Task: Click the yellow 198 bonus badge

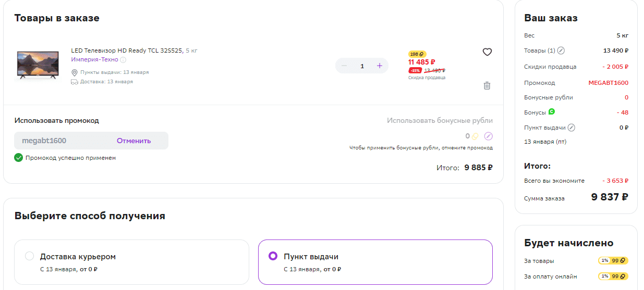Action: click(417, 54)
